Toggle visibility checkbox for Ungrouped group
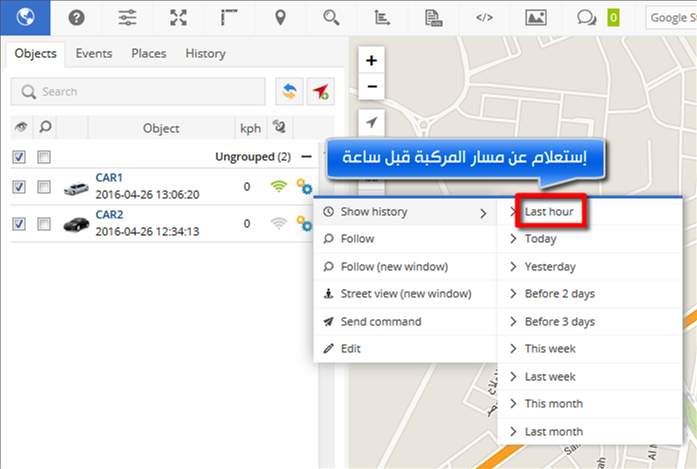The image size is (697, 469). click(19, 156)
